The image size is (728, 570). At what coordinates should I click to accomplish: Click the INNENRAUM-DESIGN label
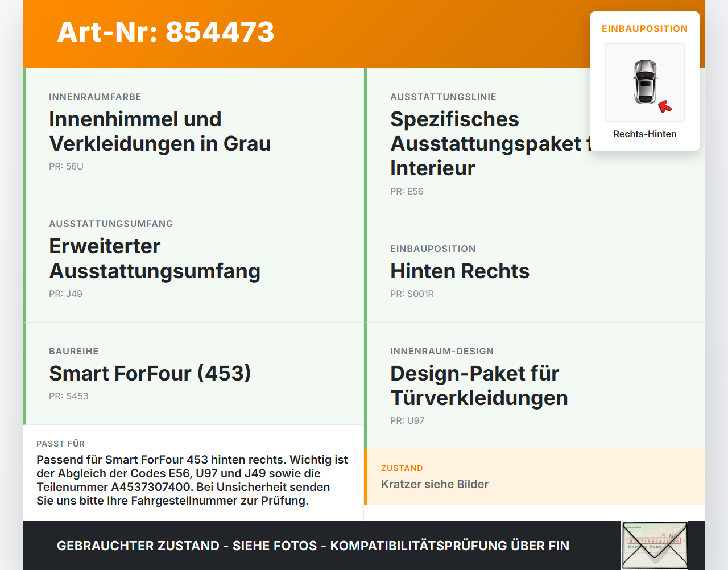pos(442,351)
